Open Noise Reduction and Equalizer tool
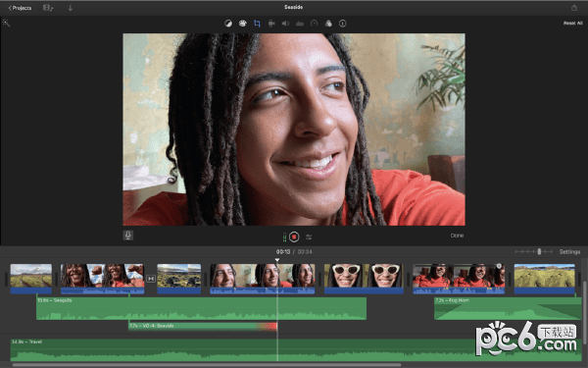Image resolution: width=588 pixels, height=368 pixels. coord(300,24)
